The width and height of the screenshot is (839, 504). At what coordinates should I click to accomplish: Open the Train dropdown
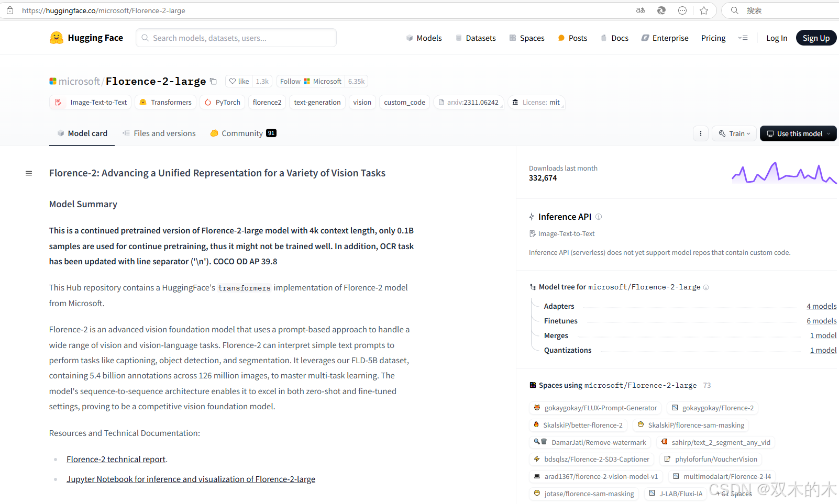[x=734, y=133]
